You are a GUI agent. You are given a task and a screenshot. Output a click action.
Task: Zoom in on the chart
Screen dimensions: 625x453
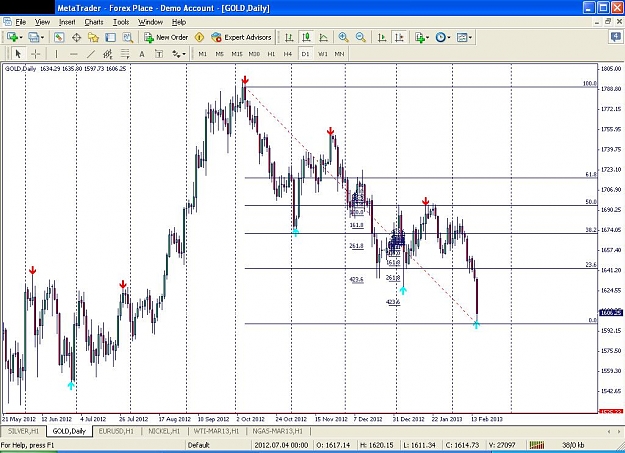point(343,37)
